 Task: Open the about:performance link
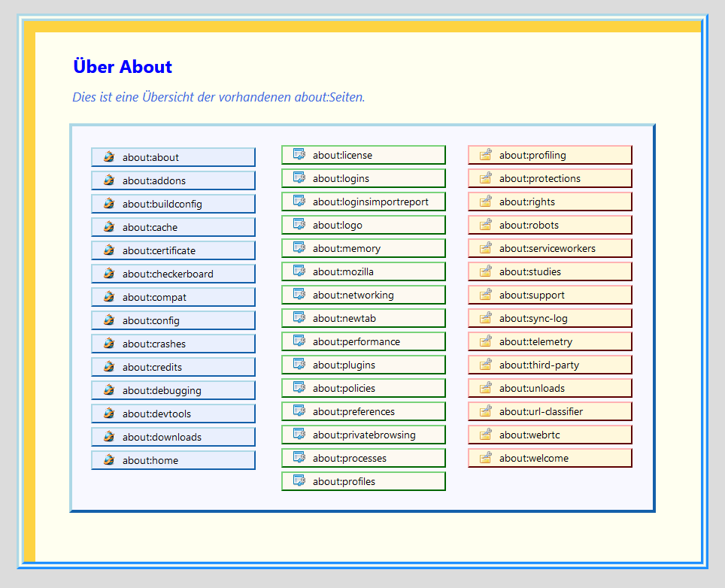(x=356, y=341)
